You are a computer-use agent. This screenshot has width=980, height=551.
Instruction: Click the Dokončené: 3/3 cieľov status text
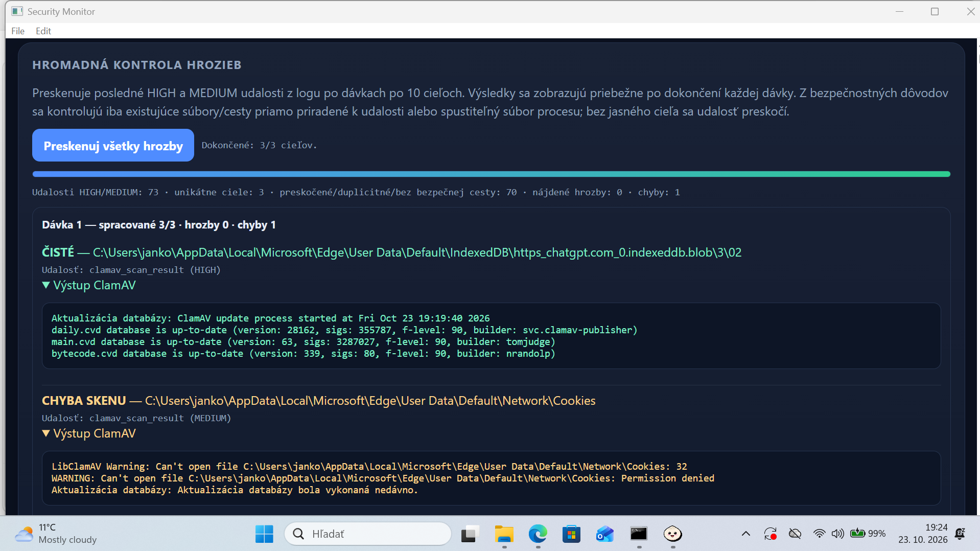pos(259,145)
